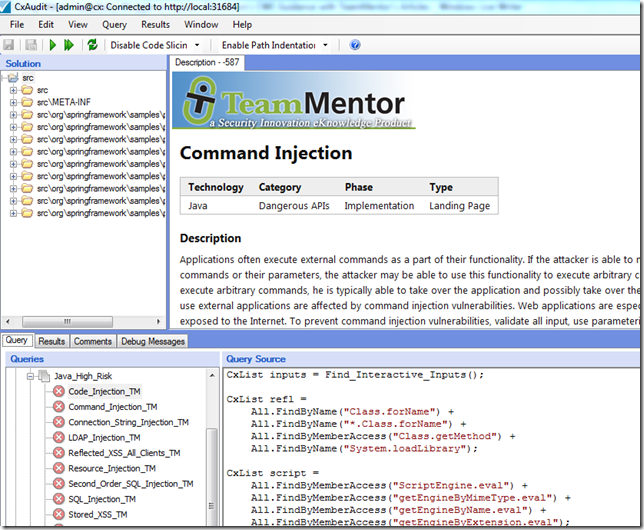Switch to the Debug Messages tab

click(x=153, y=341)
